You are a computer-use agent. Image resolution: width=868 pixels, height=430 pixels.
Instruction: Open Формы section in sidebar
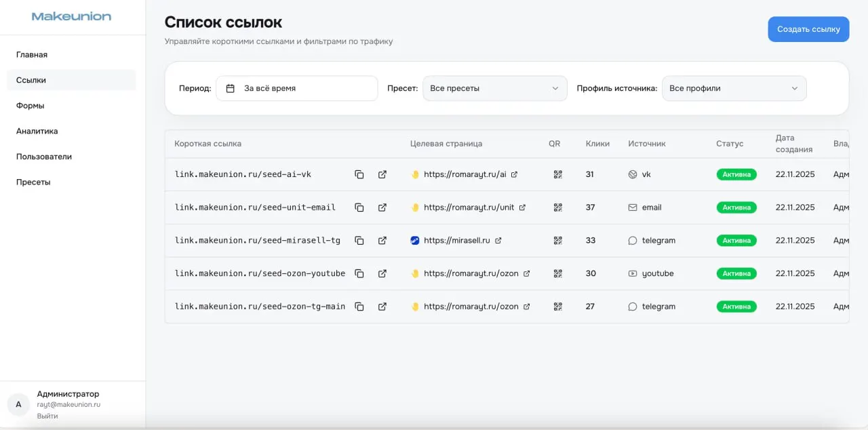[x=71, y=106]
